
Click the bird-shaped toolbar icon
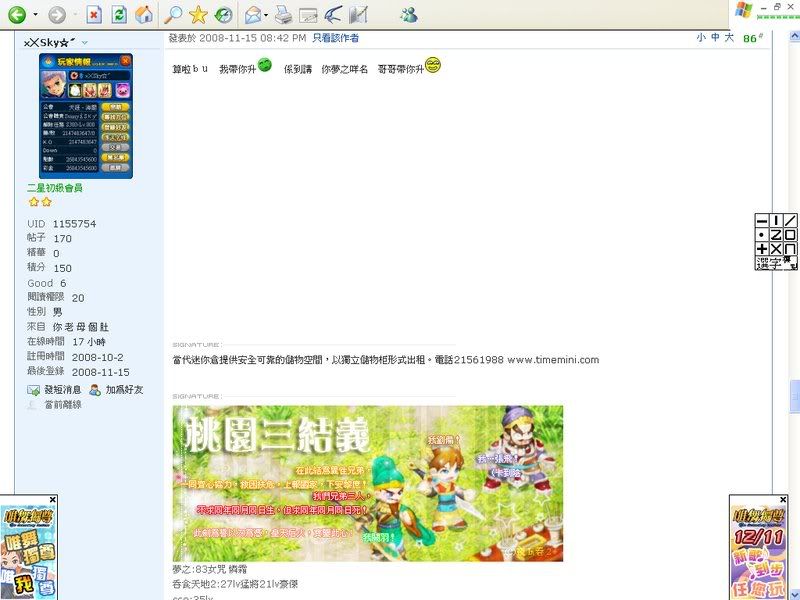coord(333,15)
